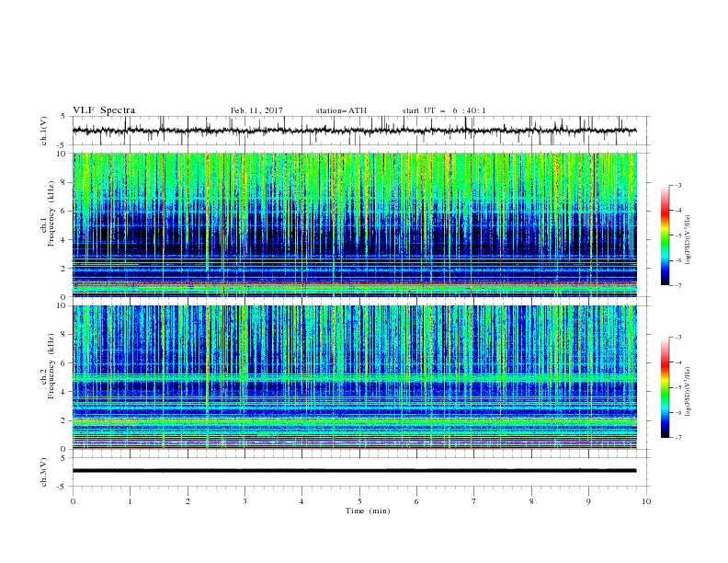Click the "ch.3(V)" waveform axis label
728x563 pixels.
click(44, 472)
